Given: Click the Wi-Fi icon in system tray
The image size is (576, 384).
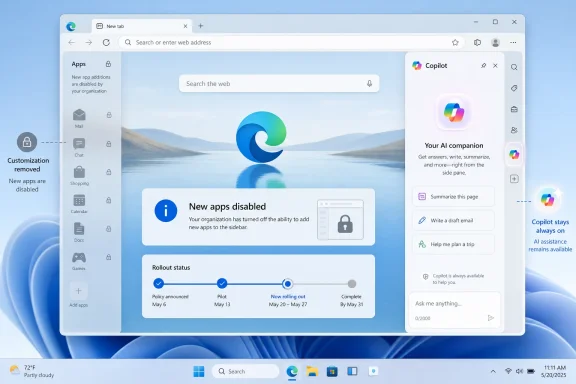Looking at the screenshot, I should [508, 371].
